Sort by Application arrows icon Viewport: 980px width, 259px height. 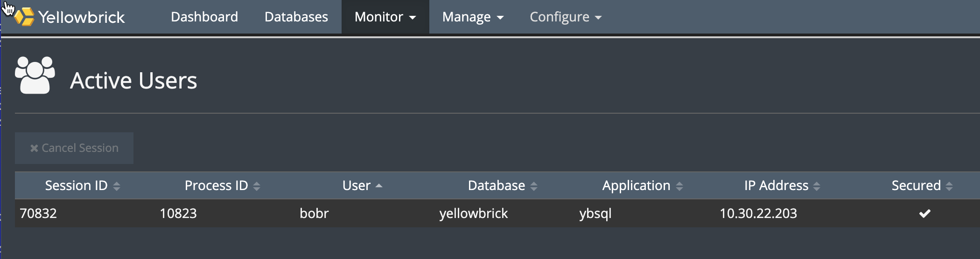point(679,186)
